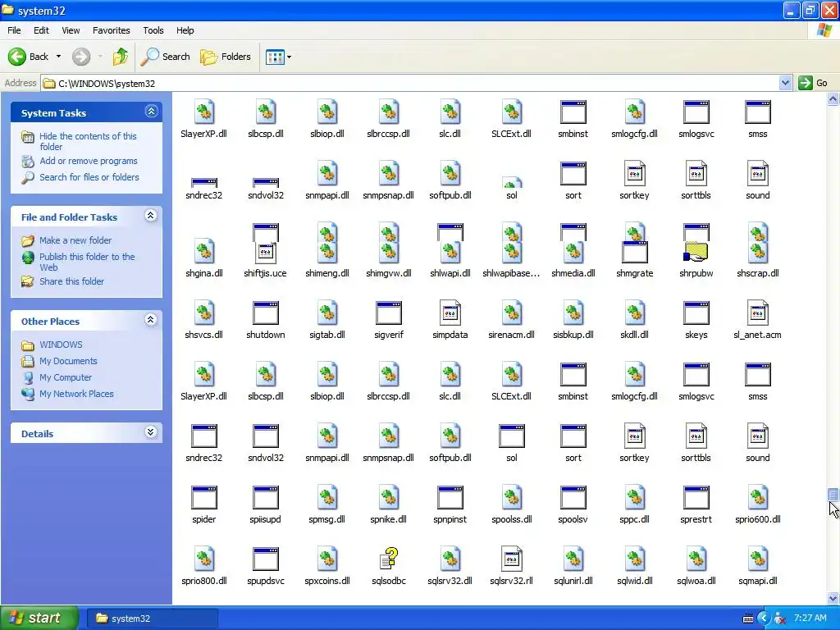Viewport: 840px width, 630px height.
Task: Select the sprestrt program icon
Action: coord(696,498)
